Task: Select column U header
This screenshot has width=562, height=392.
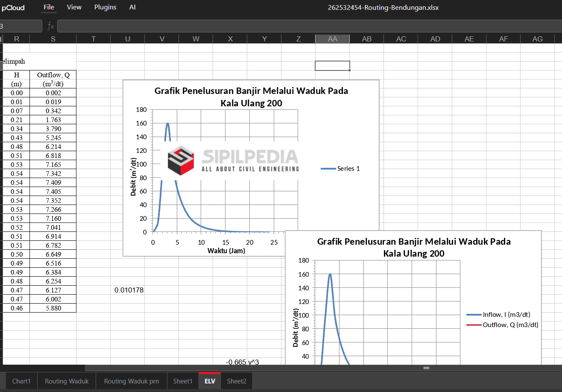Action: 127,39
